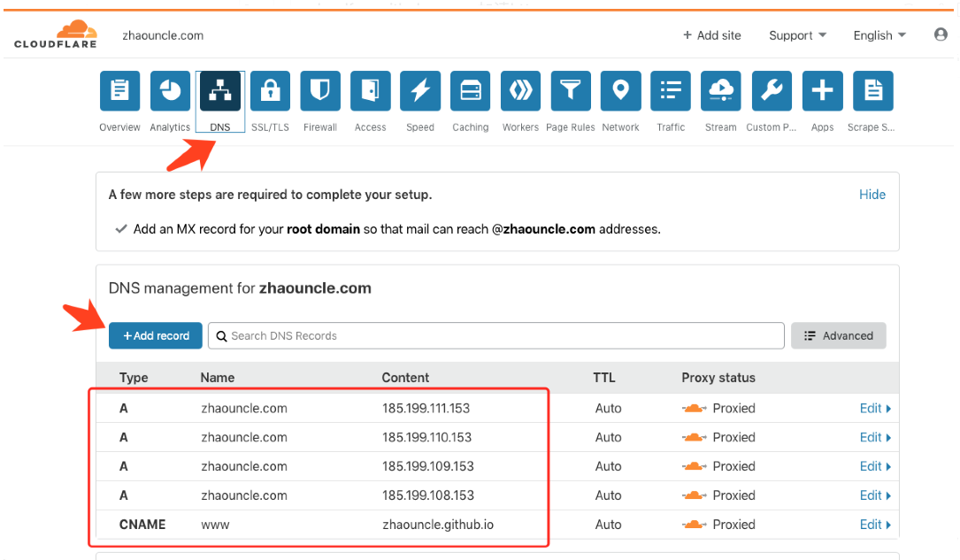Select the DNS network icon
960x560 pixels.
tap(220, 91)
